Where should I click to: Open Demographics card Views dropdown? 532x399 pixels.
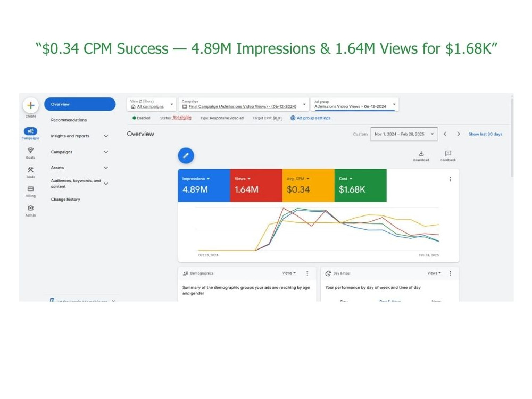(289, 273)
